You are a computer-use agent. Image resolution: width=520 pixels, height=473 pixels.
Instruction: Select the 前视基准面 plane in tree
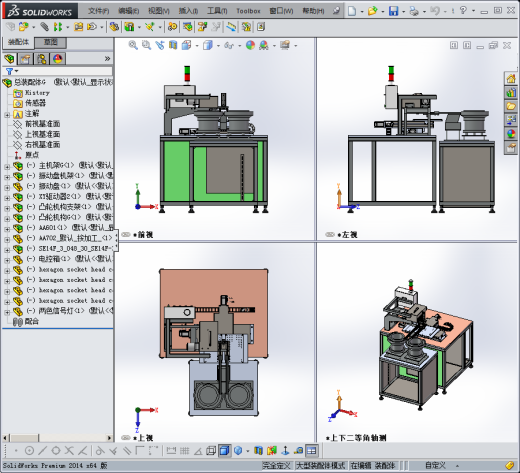(43, 124)
